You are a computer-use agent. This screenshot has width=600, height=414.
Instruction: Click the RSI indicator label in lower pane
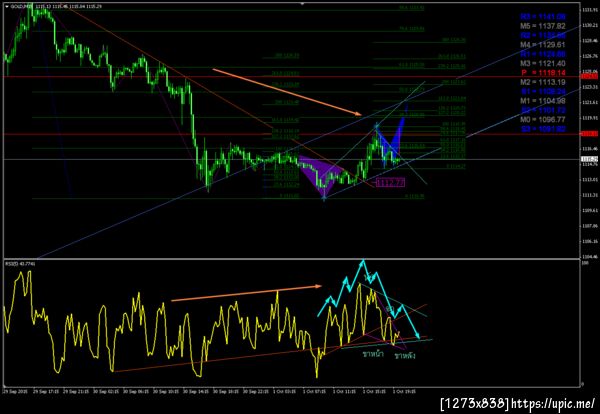20,264
